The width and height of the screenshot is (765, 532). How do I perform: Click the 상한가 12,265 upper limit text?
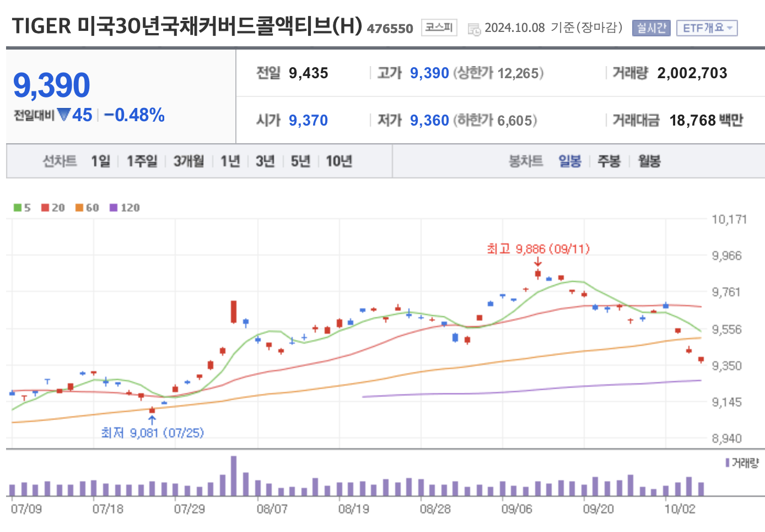tap(499, 73)
